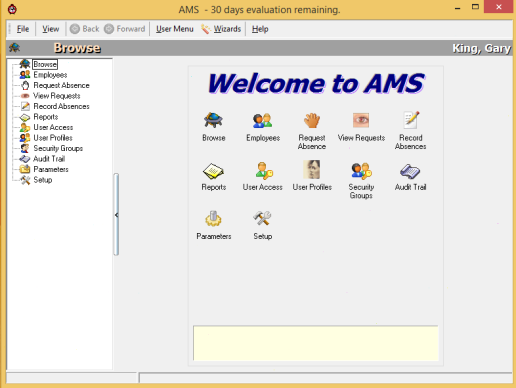Open Audit Trail icon in welcome panel

pyautogui.click(x=410, y=171)
